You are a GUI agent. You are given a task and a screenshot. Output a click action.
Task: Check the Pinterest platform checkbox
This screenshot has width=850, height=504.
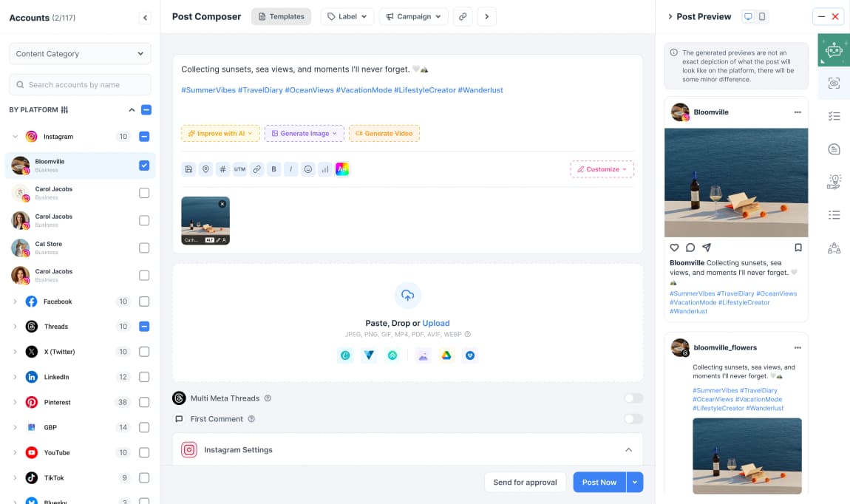click(x=144, y=402)
